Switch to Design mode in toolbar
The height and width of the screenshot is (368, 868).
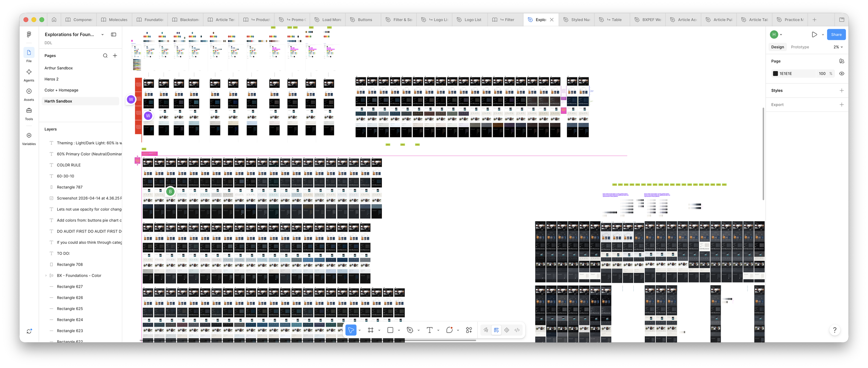pyautogui.click(x=496, y=330)
